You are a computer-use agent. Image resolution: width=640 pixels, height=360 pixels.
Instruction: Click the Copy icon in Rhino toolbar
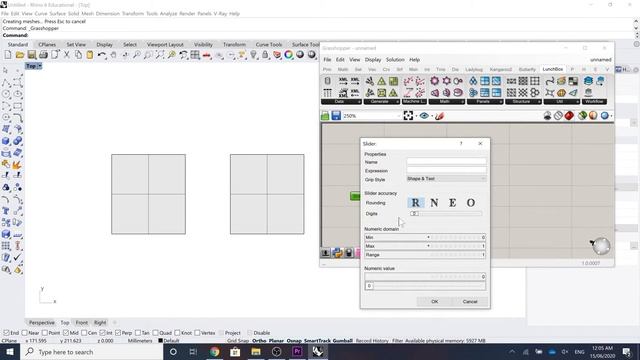pos(78,55)
